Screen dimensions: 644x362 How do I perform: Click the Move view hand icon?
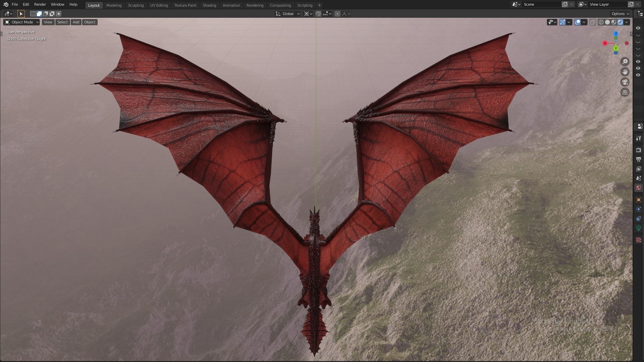pyautogui.click(x=625, y=72)
